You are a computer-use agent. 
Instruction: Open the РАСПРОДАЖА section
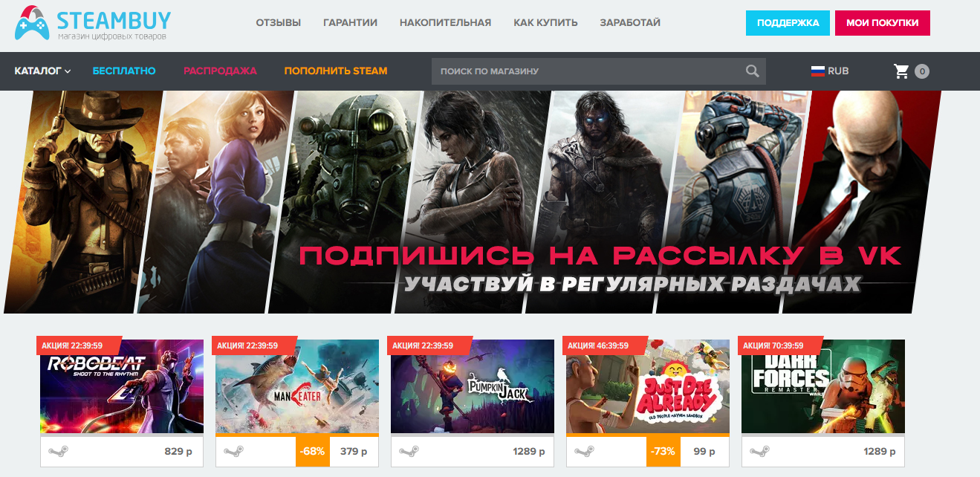pos(220,71)
